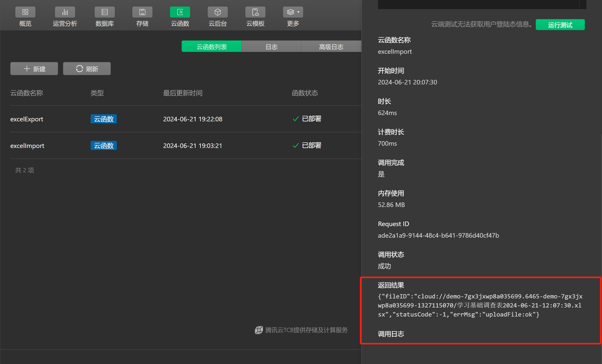Image resolution: width=602 pixels, height=364 pixels.
Task: Click the 已部署 status of excelImport
Action: (311, 145)
